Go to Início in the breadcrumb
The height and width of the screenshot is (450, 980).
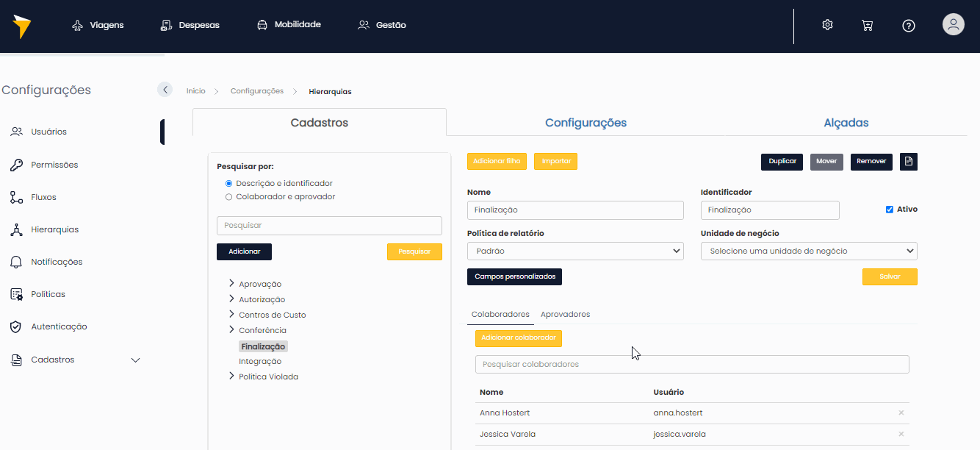[196, 91]
